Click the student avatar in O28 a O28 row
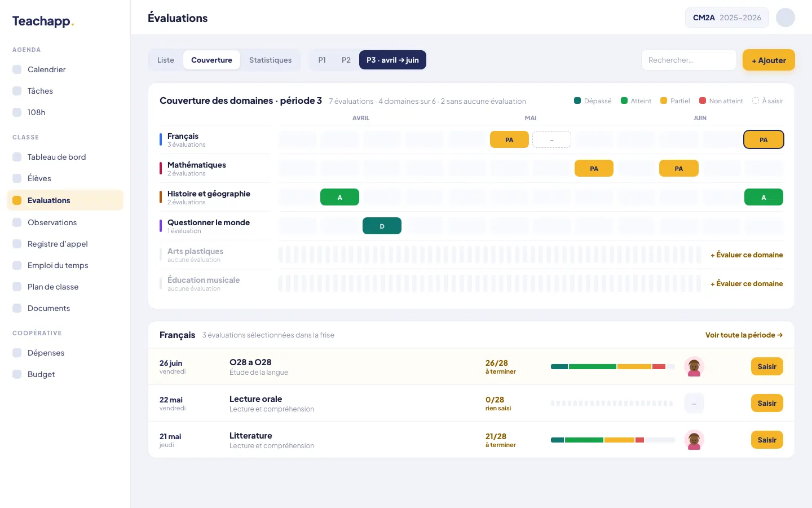Image resolution: width=812 pixels, height=508 pixels. tap(694, 367)
